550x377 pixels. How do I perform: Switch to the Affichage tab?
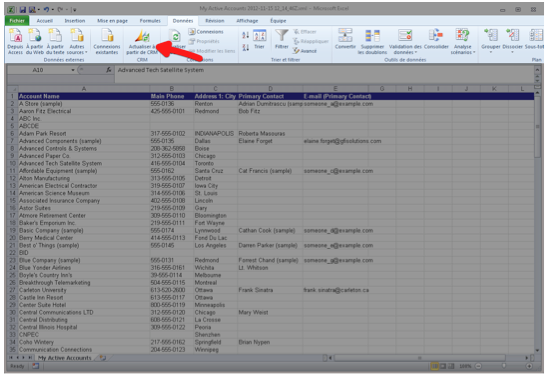(247, 21)
